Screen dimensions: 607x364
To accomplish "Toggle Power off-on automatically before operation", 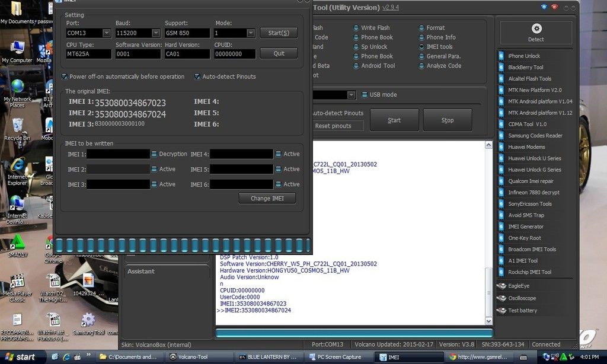I will coord(65,76).
